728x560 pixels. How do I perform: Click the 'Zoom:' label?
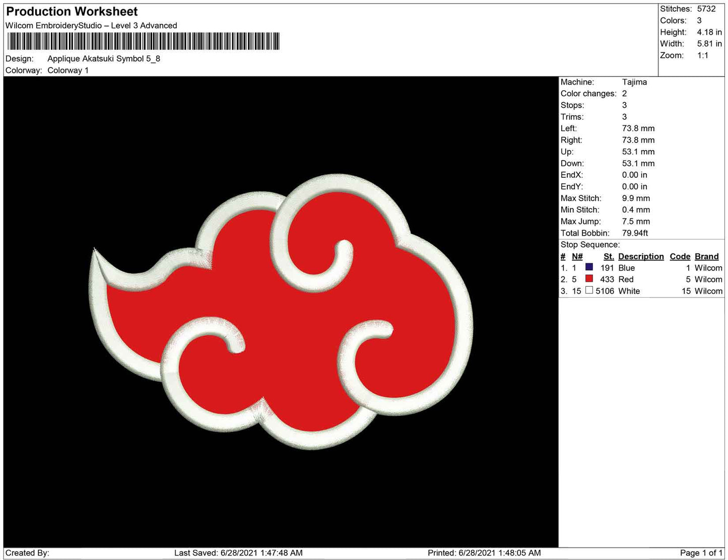click(672, 55)
